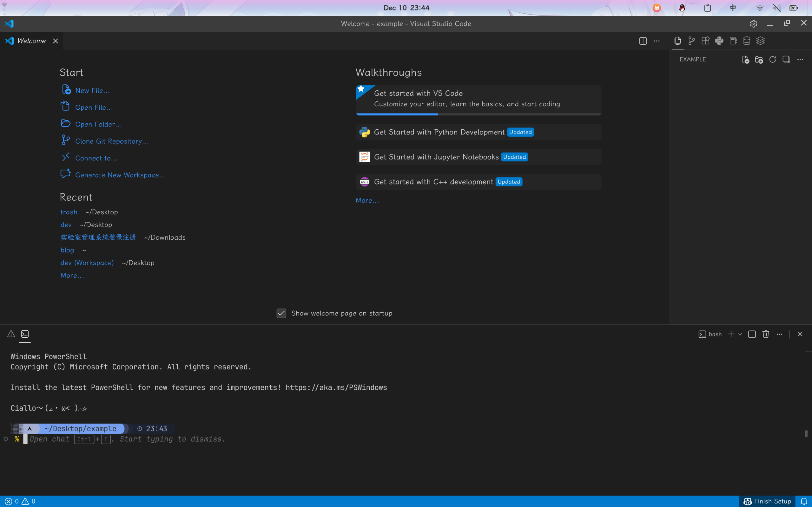Open the recent 'blog' folder
The image size is (812, 507).
(67, 250)
